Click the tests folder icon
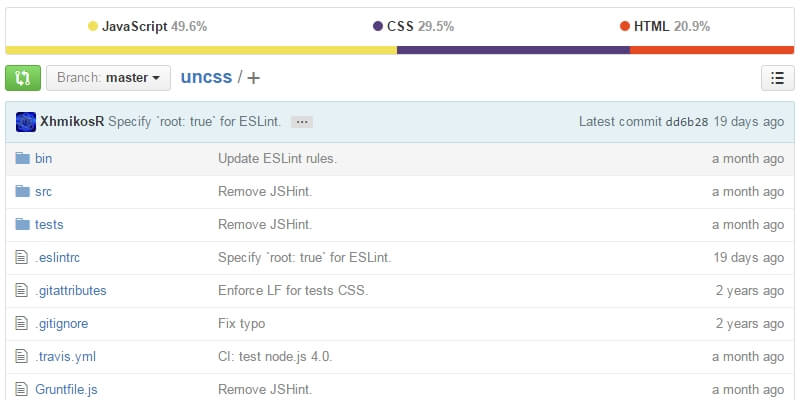800x400 pixels. click(23, 225)
